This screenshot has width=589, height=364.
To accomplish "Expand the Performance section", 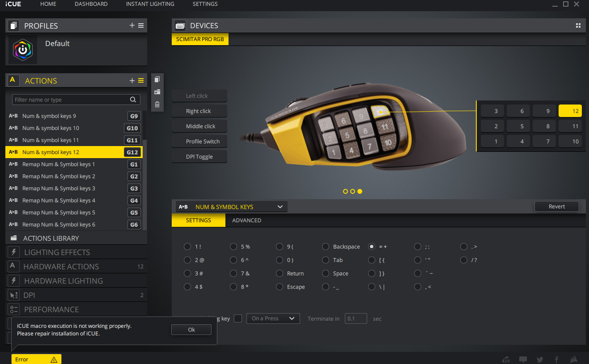I will [76, 309].
